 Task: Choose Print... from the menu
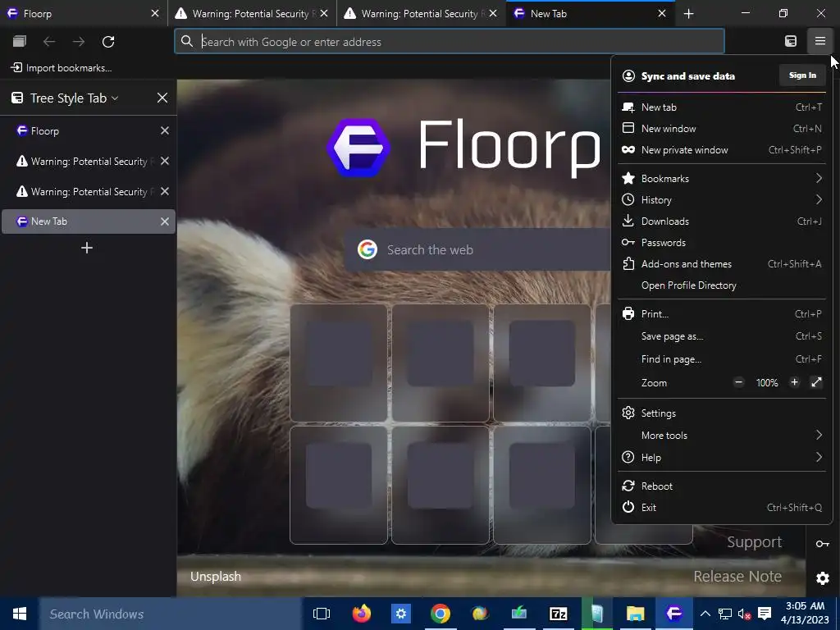pos(722,314)
